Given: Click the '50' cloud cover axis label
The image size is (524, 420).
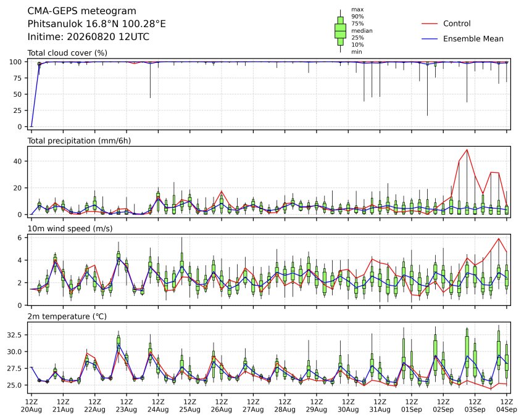Looking at the screenshot, I should click(17, 94).
